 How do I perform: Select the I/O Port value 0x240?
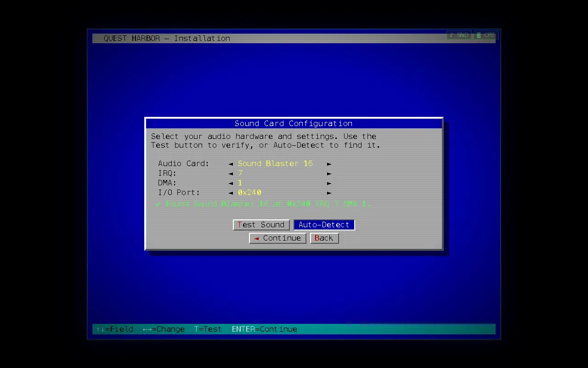click(x=249, y=192)
